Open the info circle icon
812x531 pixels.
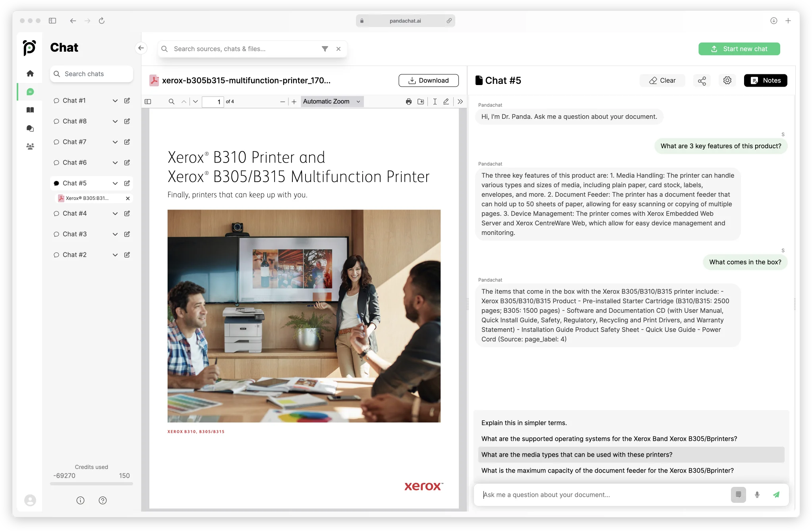(81, 500)
